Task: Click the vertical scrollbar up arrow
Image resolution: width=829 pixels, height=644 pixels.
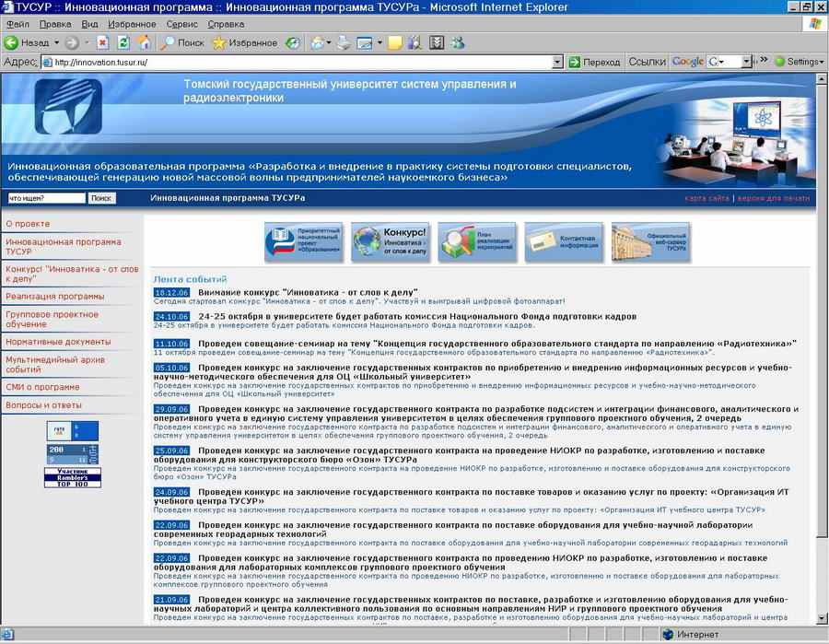Action: tap(821, 79)
